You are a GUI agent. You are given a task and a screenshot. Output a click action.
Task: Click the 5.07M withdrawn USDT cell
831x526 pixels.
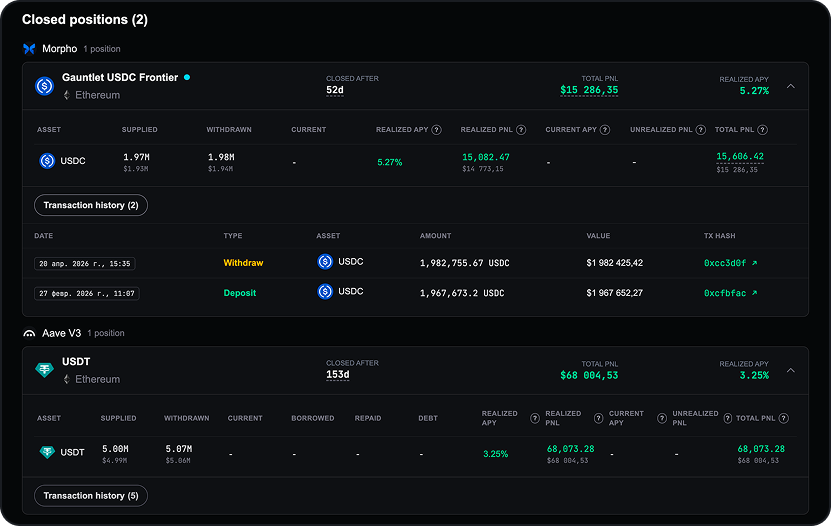click(179, 449)
